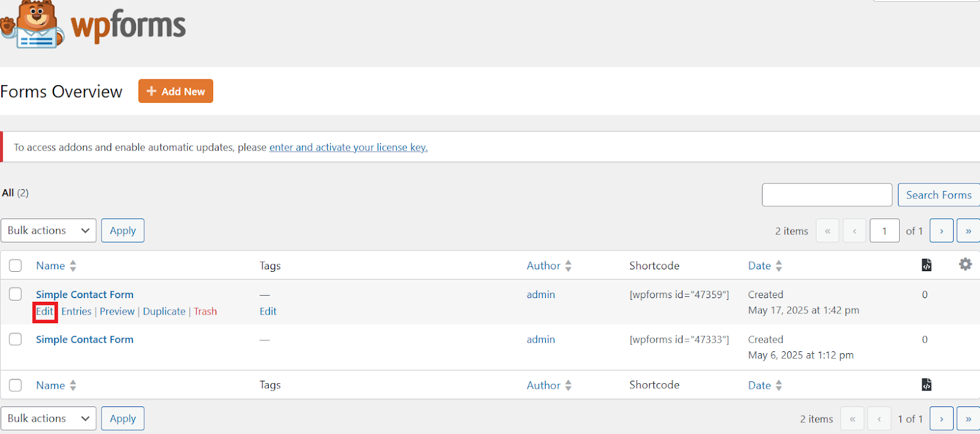980x434 pixels.
Task: Open the top Bulk actions dropdown
Action: 48,231
